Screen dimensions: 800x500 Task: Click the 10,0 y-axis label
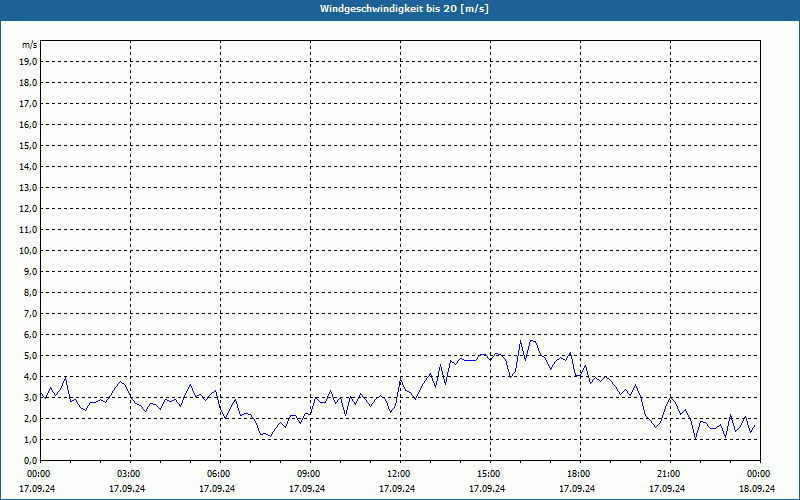click(x=29, y=250)
